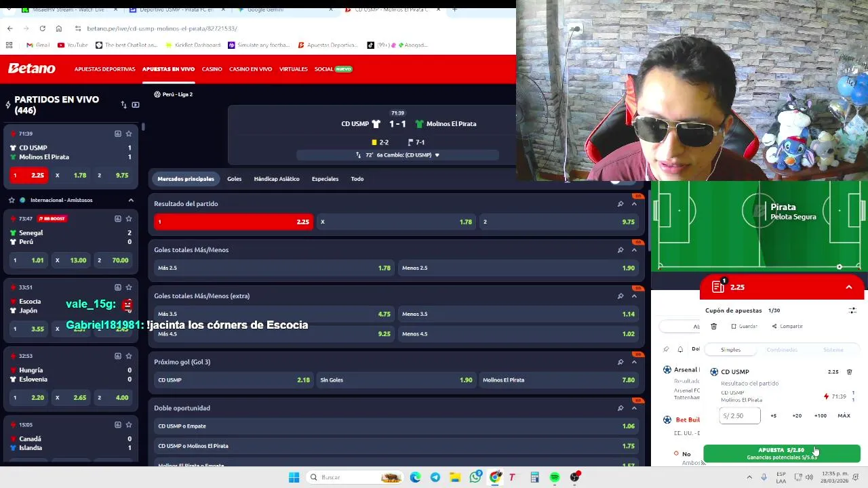Pin the Resultado del partido market

pyautogui.click(x=620, y=203)
